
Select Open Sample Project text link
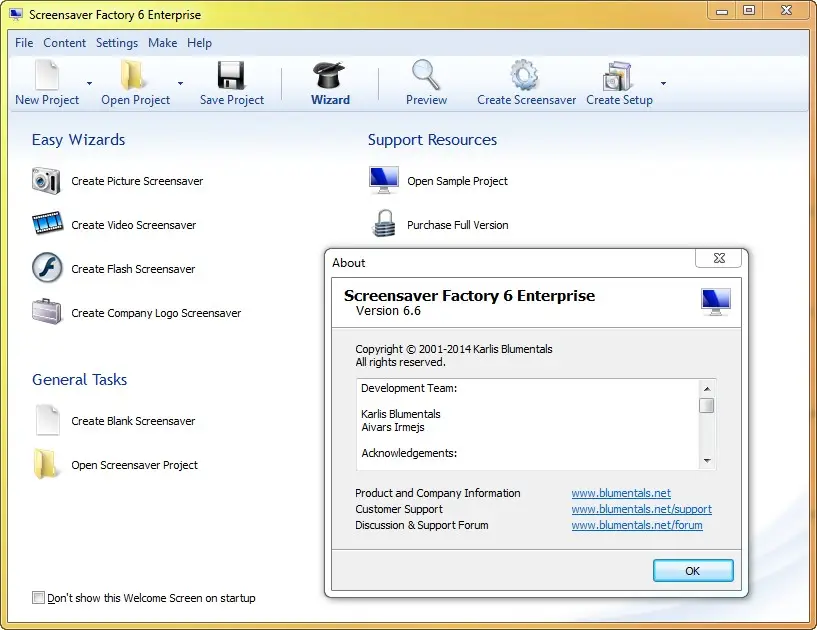[x=457, y=181]
